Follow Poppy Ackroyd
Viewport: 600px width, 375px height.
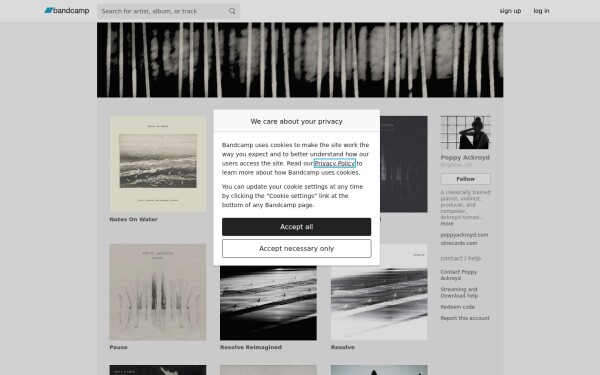[465, 179]
